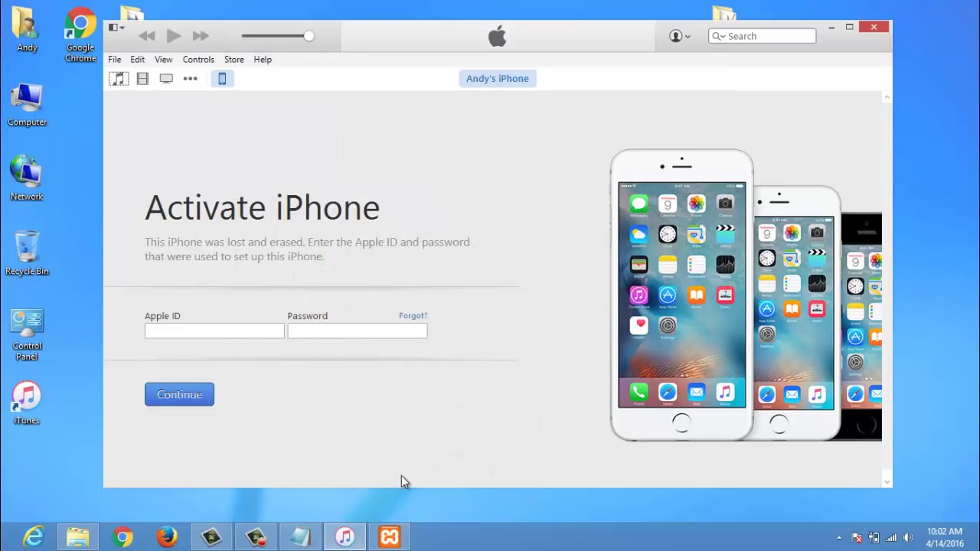The height and width of the screenshot is (551, 980).
Task: Click scrollbar down arrow in iTunes
Action: (887, 481)
